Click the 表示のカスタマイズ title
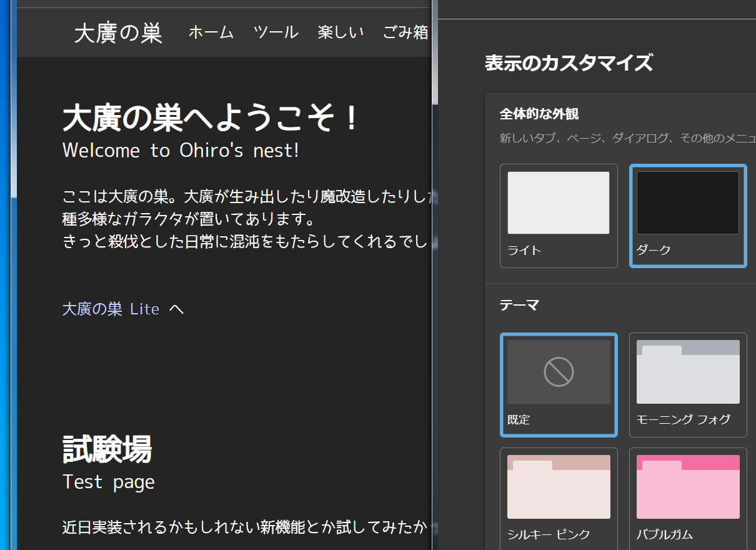The image size is (756, 550). point(569,63)
